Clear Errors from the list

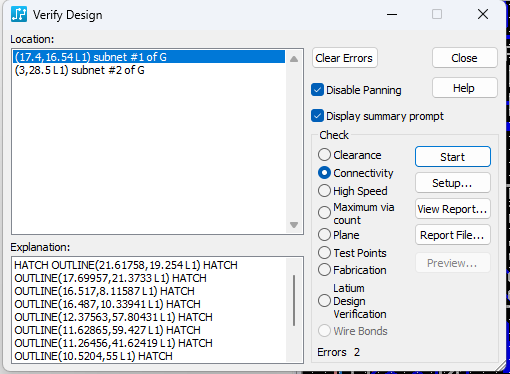coord(345,58)
